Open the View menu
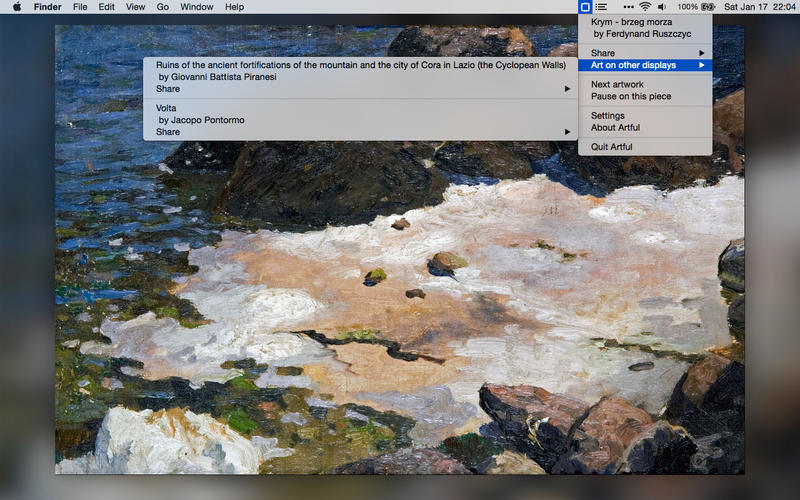This screenshot has width=800, height=500. pos(135,7)
